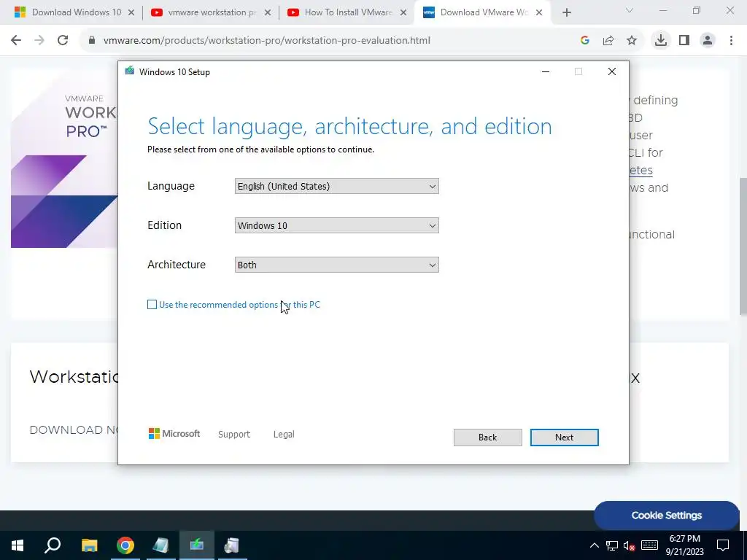The height and width of the screenshot is (560, 747).
Task: Open Chrome three-dot menu
Action: [731, 41]
